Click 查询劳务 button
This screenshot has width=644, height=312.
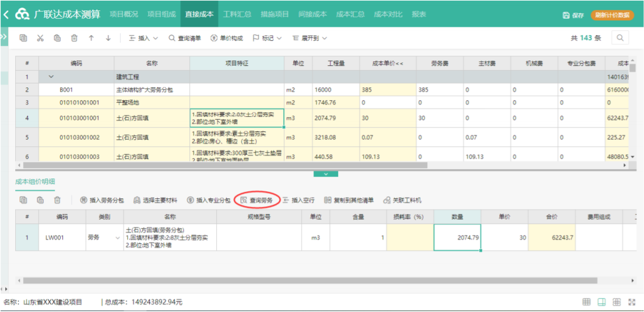tap(256, 201)
